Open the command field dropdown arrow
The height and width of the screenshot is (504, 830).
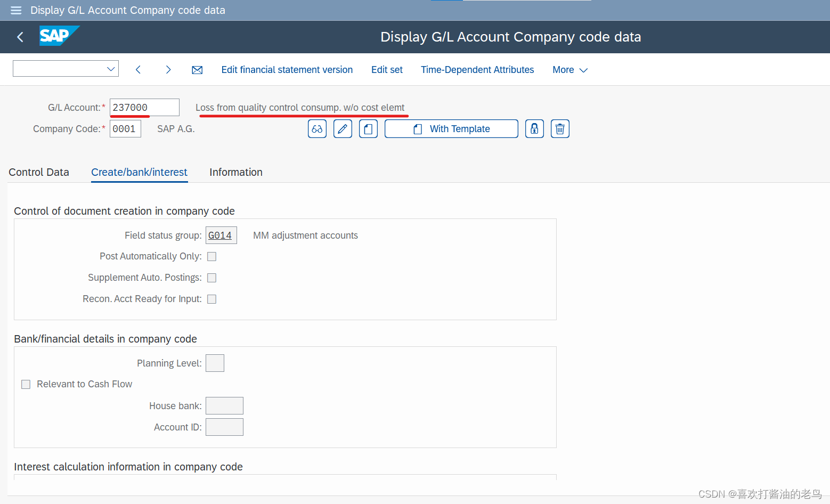coord(111,69)
